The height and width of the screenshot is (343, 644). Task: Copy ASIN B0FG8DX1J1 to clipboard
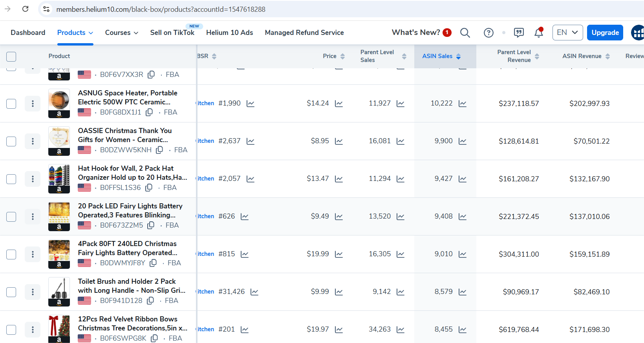149,112
